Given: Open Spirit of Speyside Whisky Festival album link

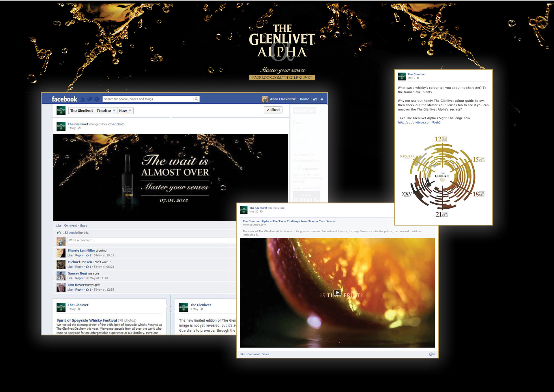Looking at the screenshot, I should (87, 320).
